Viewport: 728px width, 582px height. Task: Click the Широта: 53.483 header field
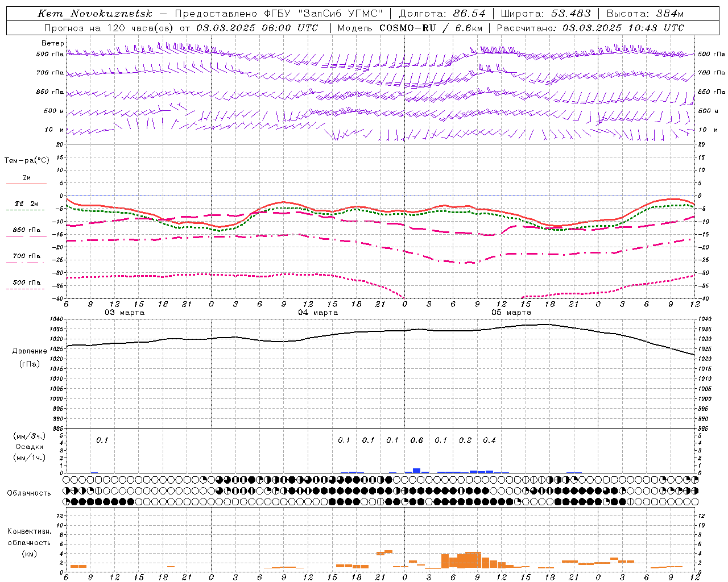[x=545, y=14]
